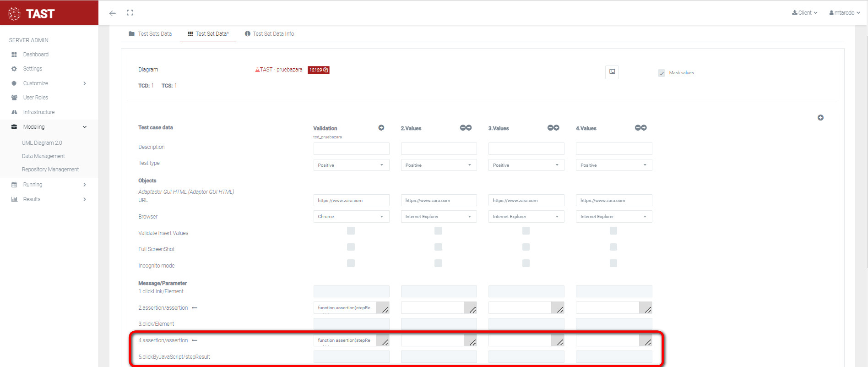Open the Browser dropdown showing Chrome
868x367 pixels.
[351, 217]
